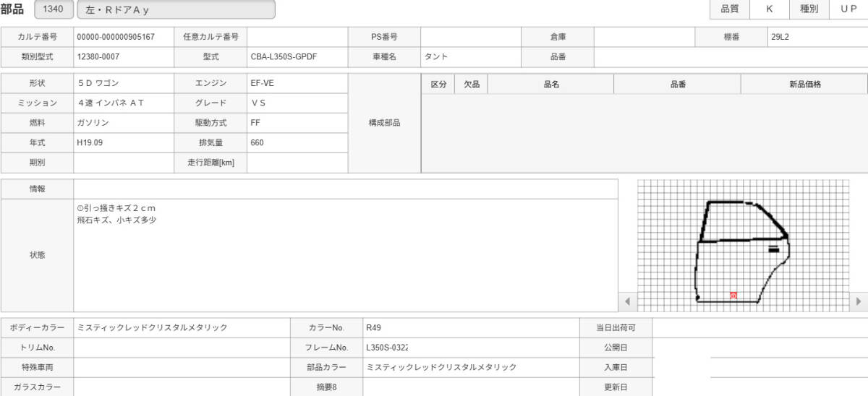The height and width of the screenshot is (396, 868).
Task: Select transmission 4速インパネAT
Action: pyautogui.click(x=111, y=103)
